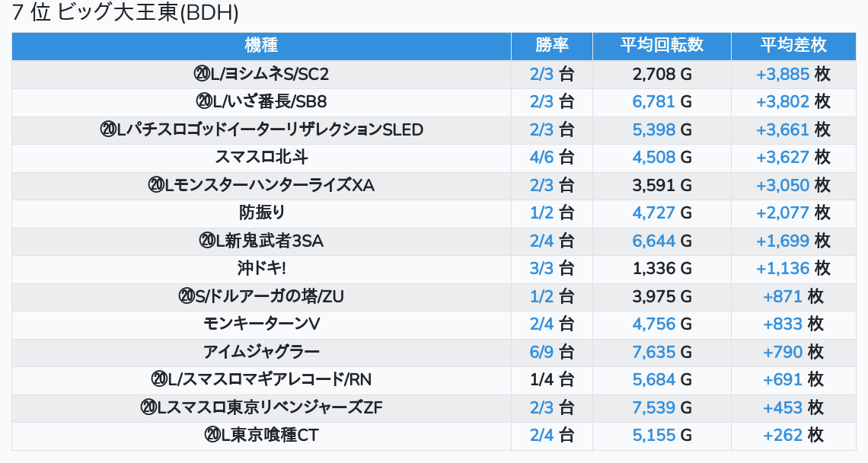Click the 3/3 win rate for 沖ドキ!

[x=542, y=269]
